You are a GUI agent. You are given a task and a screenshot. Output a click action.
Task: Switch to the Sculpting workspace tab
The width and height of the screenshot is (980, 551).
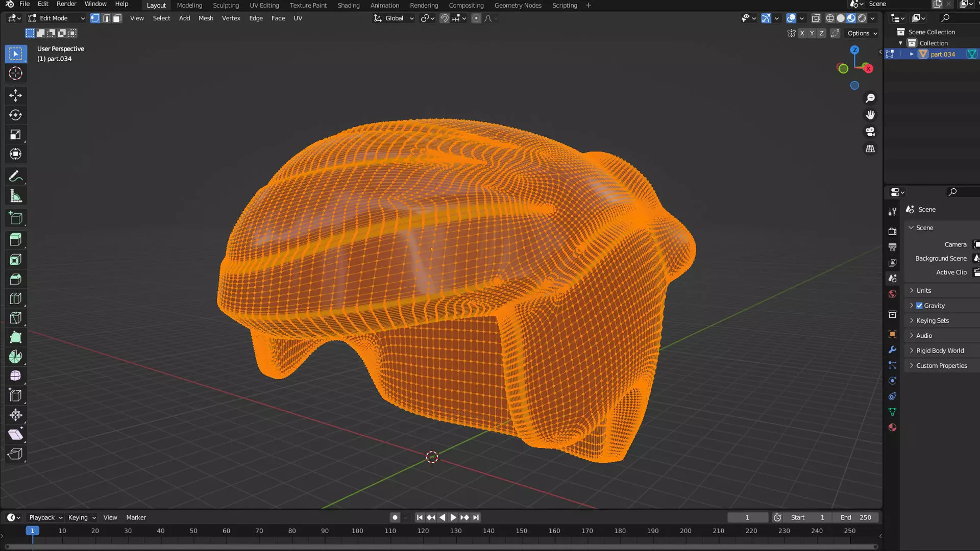point(226,5)
